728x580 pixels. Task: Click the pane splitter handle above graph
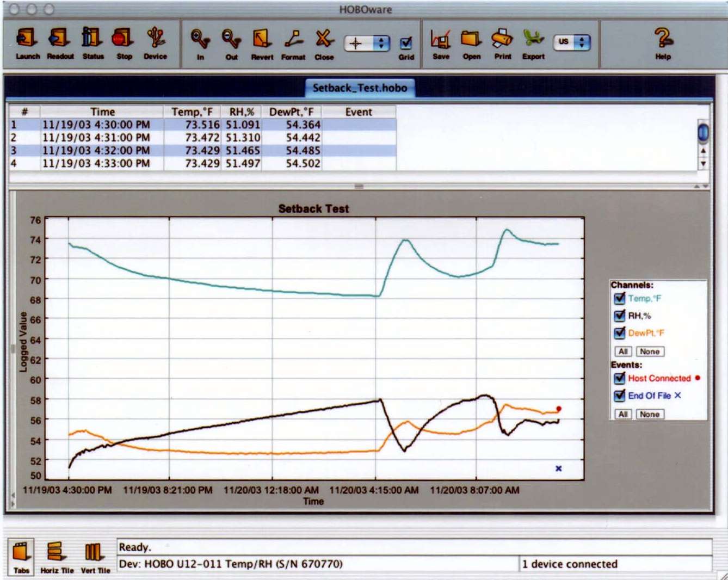click(x=359, y=187)
